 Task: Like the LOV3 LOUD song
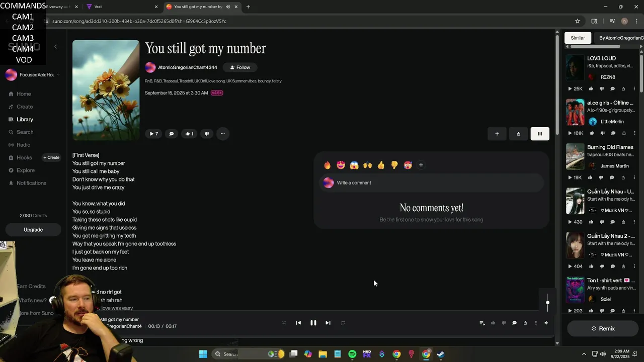click(x=591, y=89)
